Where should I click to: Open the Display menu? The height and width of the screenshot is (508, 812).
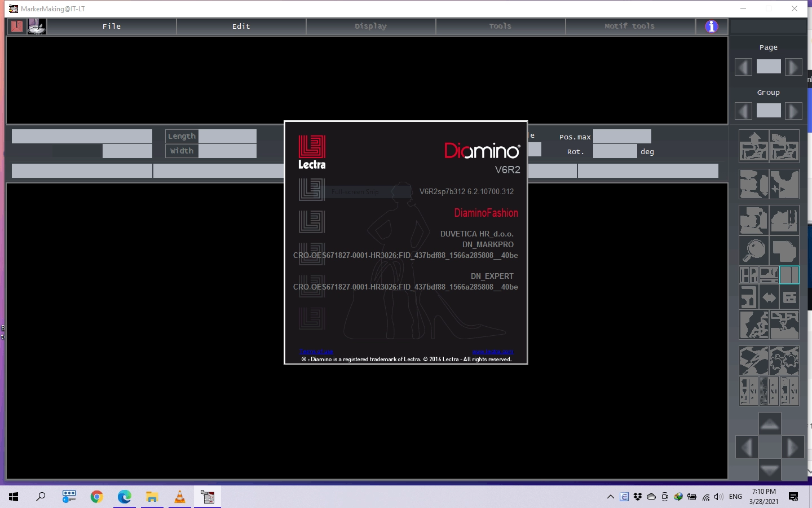pyautogui.click(x=371, y=26)
